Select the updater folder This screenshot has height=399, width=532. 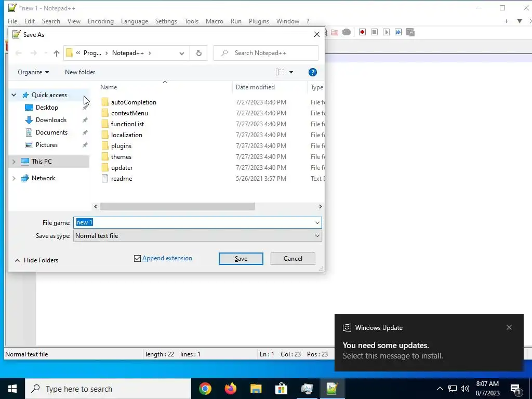[122, 168]
